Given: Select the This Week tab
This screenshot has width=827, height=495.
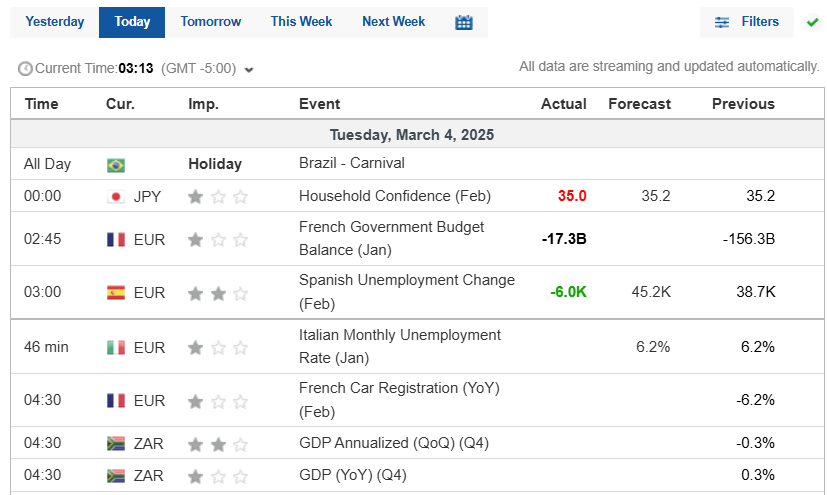Looking at the screenshot, I should pos(301,22).
